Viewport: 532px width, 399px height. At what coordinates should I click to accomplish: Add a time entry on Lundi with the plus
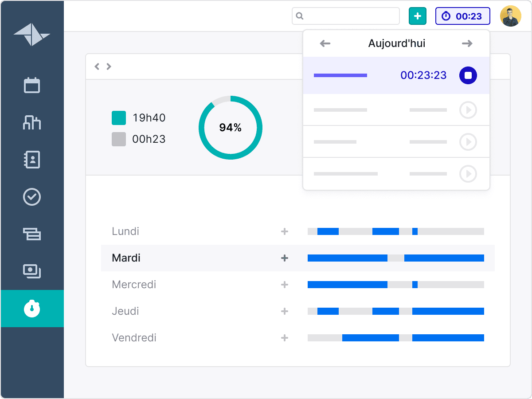point(284,231)
